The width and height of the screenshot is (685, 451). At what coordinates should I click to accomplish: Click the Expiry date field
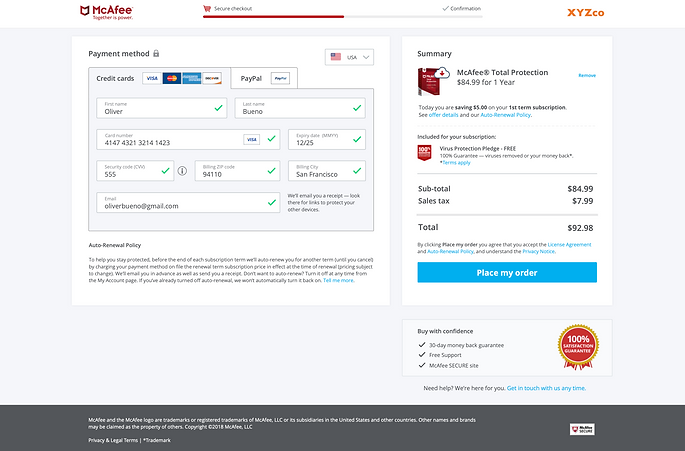327,139
